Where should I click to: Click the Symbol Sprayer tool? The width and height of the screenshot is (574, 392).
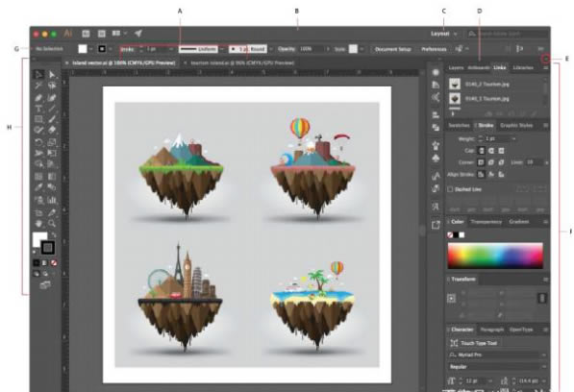(38, 200)
